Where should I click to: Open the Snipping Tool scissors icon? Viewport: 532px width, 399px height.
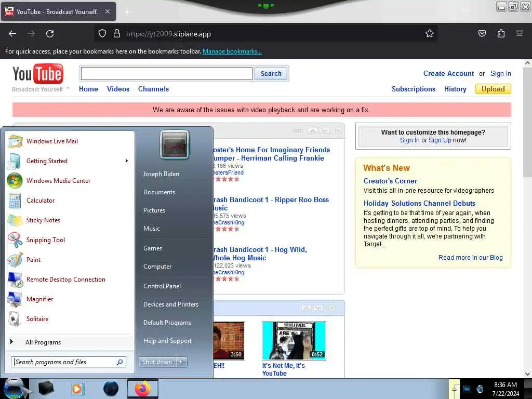point(15,240)
